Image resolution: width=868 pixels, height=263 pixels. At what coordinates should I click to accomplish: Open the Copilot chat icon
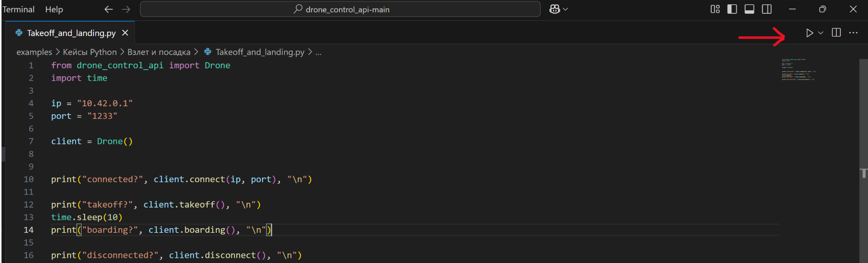click(554, 9)
